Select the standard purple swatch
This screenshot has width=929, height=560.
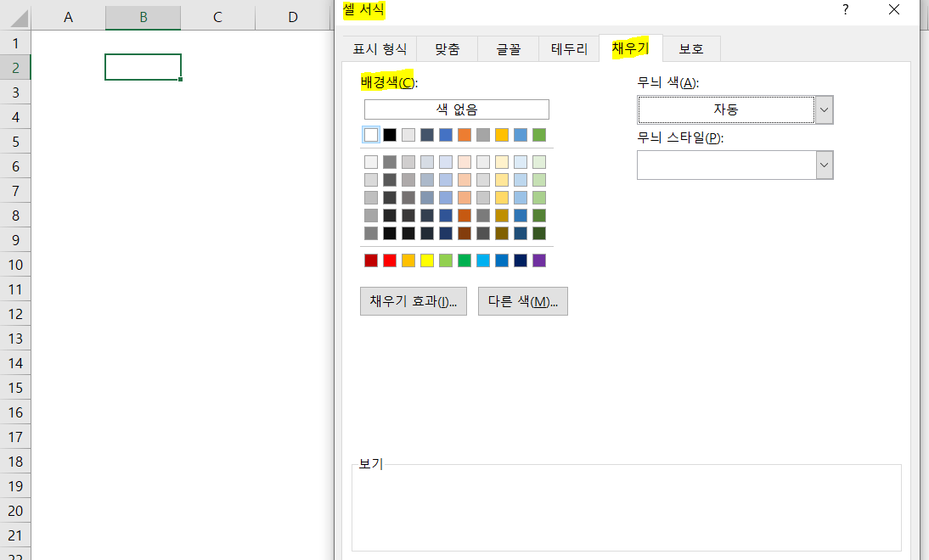click(539, 260)
